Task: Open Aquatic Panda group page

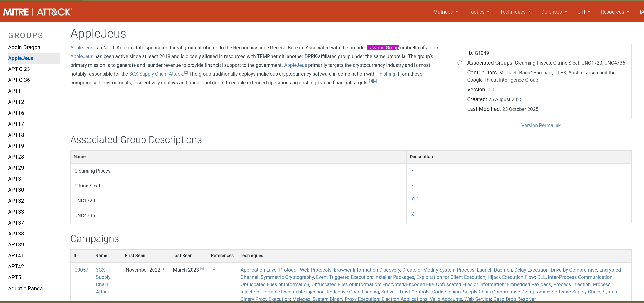Action: point(25,288)
